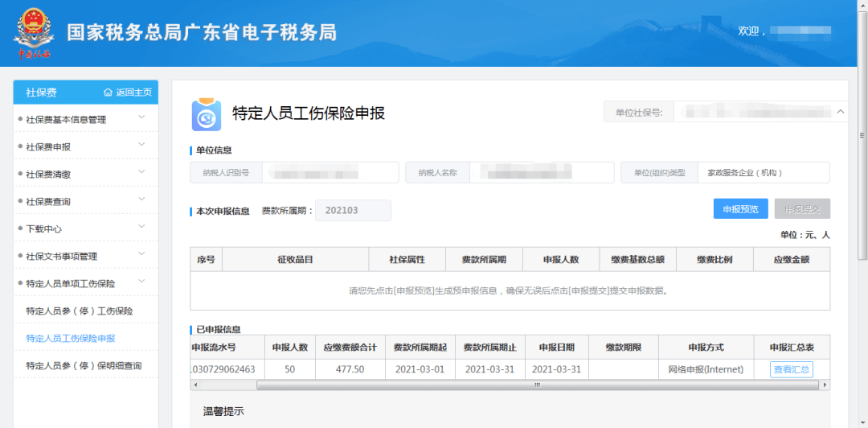
Task: Click the scroll-right arrow of table scrollbar
Action: coord(824,385)
